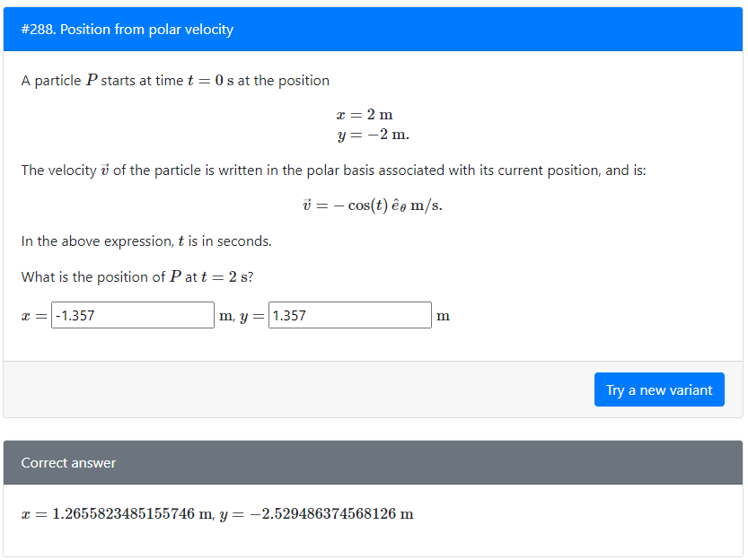Click the x coordinate input field
Viewport: 748px width, 560px height.
tap(131, 315)
